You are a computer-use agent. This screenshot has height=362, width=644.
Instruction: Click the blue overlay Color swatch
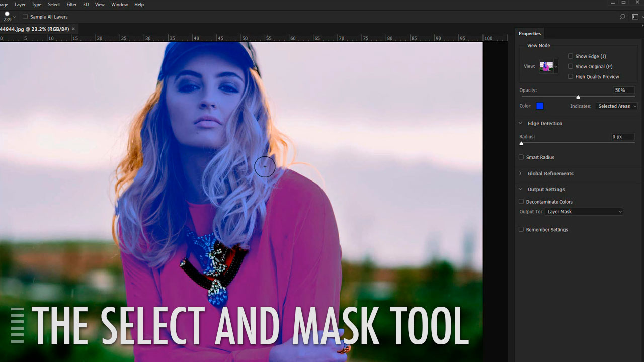coord(540,106)
